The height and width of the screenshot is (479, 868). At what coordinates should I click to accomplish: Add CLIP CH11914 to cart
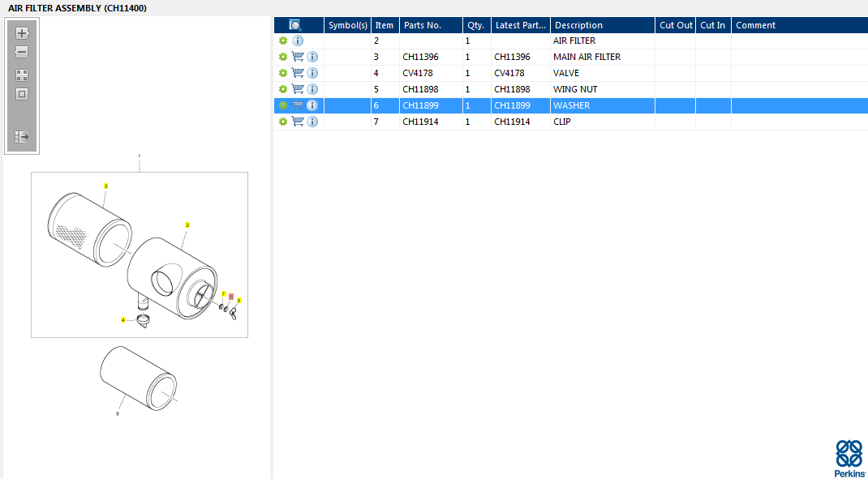pos(298,121)
